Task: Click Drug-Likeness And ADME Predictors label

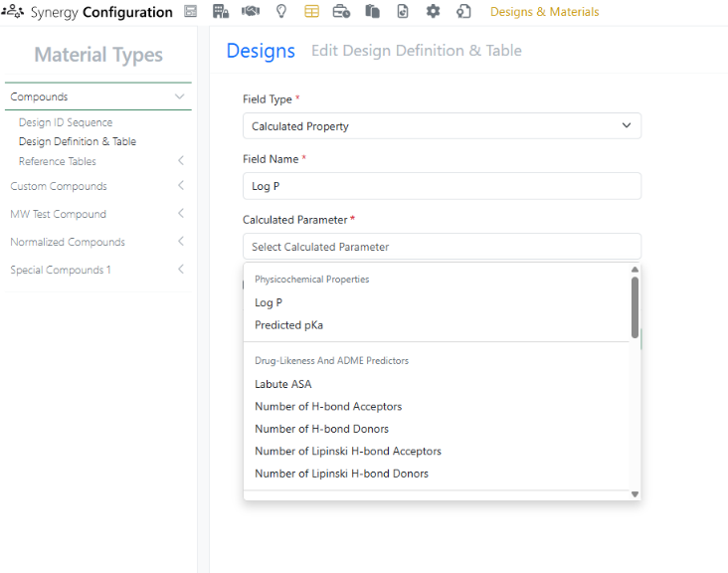Action: click(331, 360)
